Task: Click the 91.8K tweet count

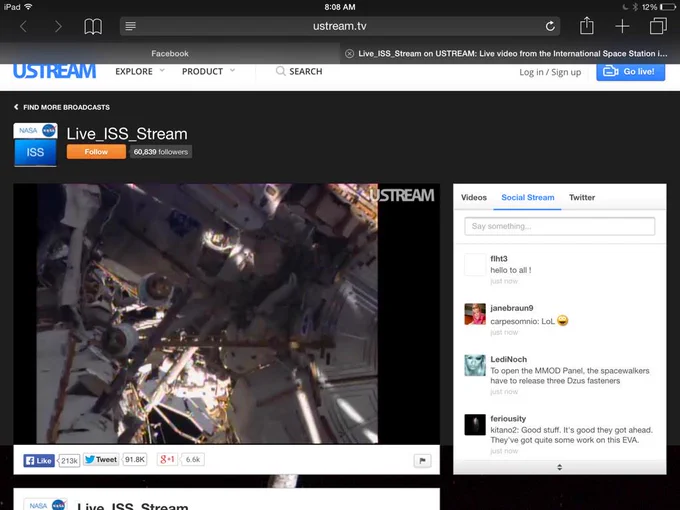Action: (x=134, y=459)
